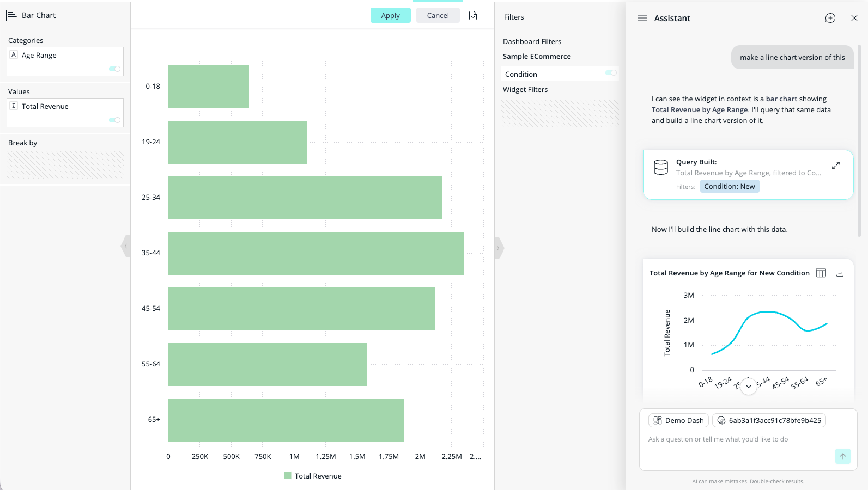This screenshot has width=868, height=490.
Task: Expand the Query Built card
Action: [x=836, y=166]
